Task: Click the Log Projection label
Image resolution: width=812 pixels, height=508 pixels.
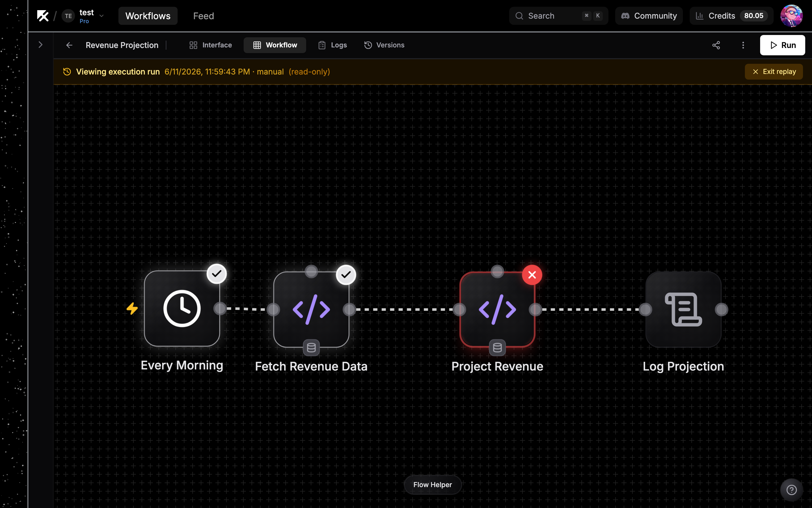Action: pos(683,366)
